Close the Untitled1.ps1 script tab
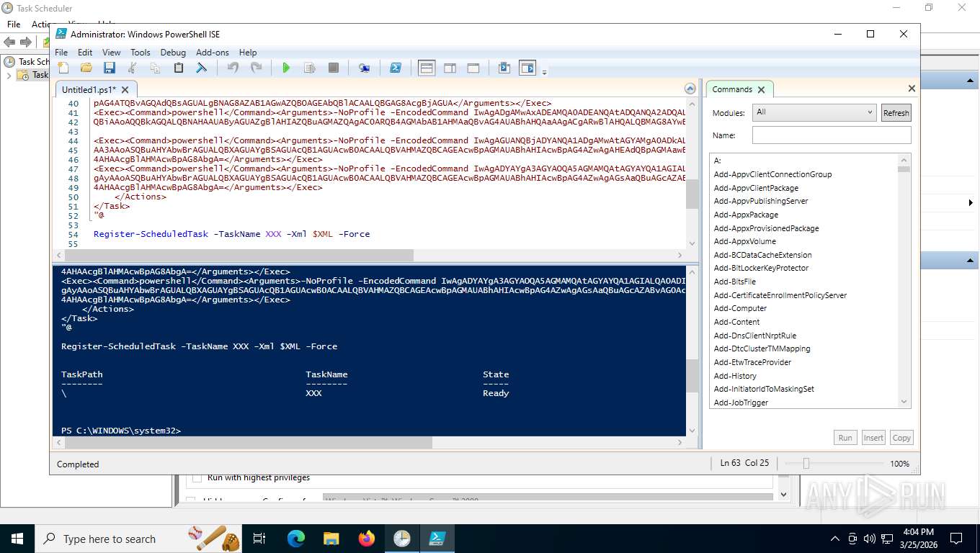Screen dimensions: 980x553 pyautogui.click(x=125, y=90)
